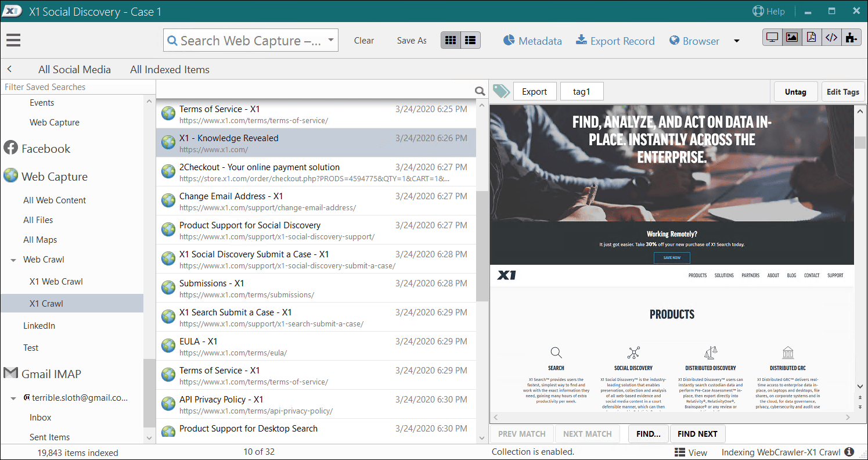Select the Inbox folder
This screenshot has width=868, height=460.
[x=41, y=418]
